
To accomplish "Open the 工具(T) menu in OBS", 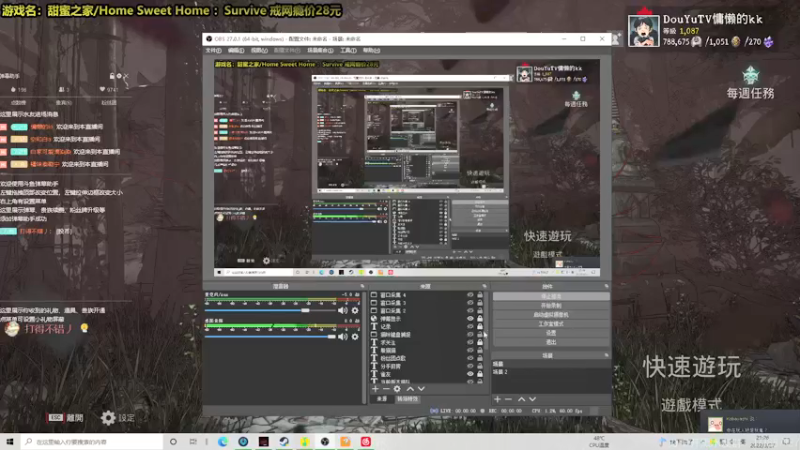I will point(348,51).
